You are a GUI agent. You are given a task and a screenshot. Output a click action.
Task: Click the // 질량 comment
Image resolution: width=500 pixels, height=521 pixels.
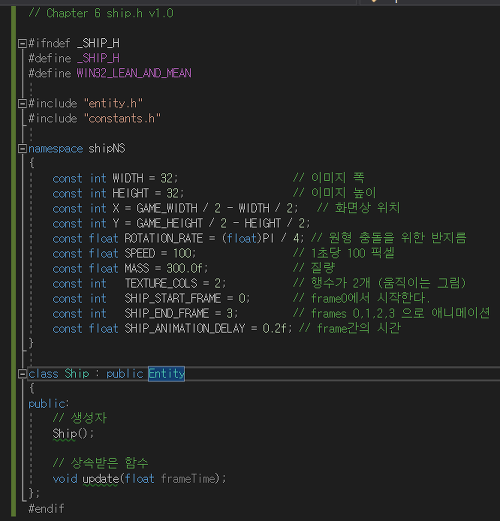point(314,268)
